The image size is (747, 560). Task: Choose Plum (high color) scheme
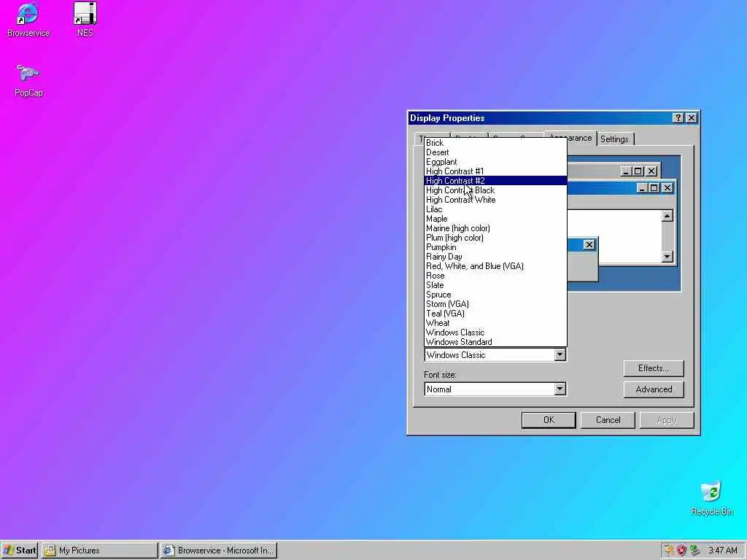[x=495, y=238]
